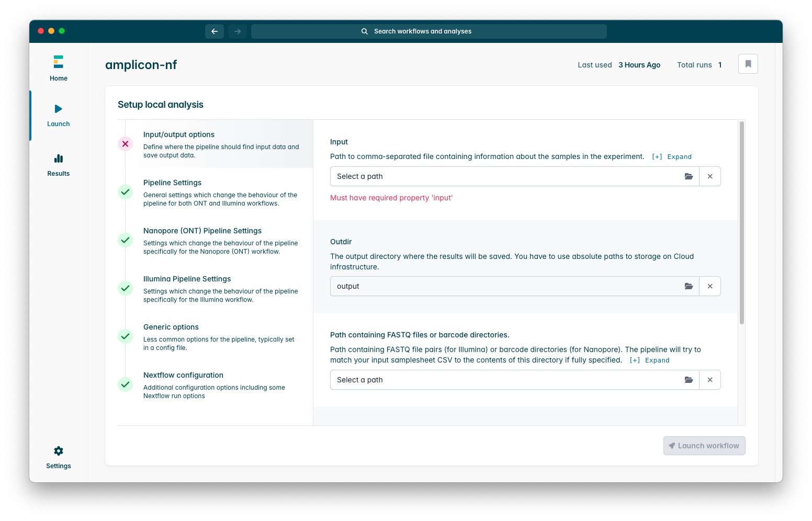Click the green check beside Illumina Pipeline Settings
Viewport: 812px width, 521px height.
[126, 288]
